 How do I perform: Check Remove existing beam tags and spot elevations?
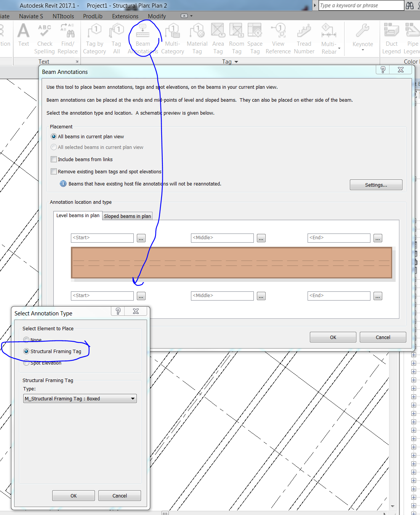pyautogui.click(x=54, y=171)
